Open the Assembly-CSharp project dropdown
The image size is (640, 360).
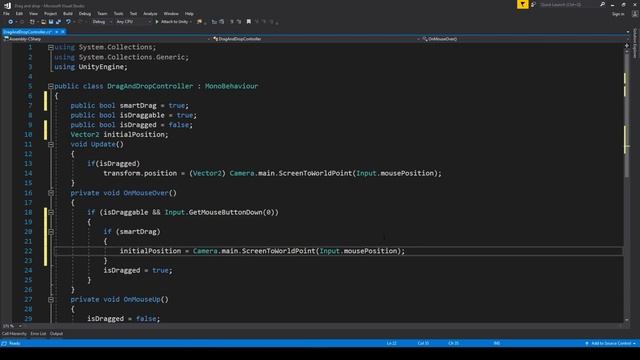(106, 39)
